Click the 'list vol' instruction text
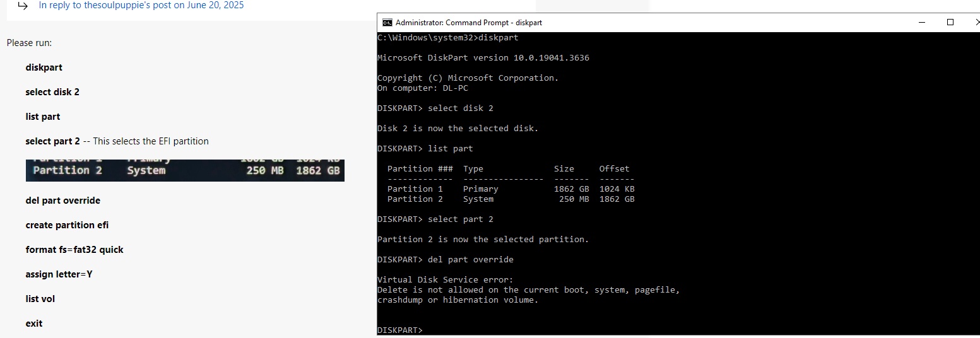Screen dimensions: 980x338 40,299
